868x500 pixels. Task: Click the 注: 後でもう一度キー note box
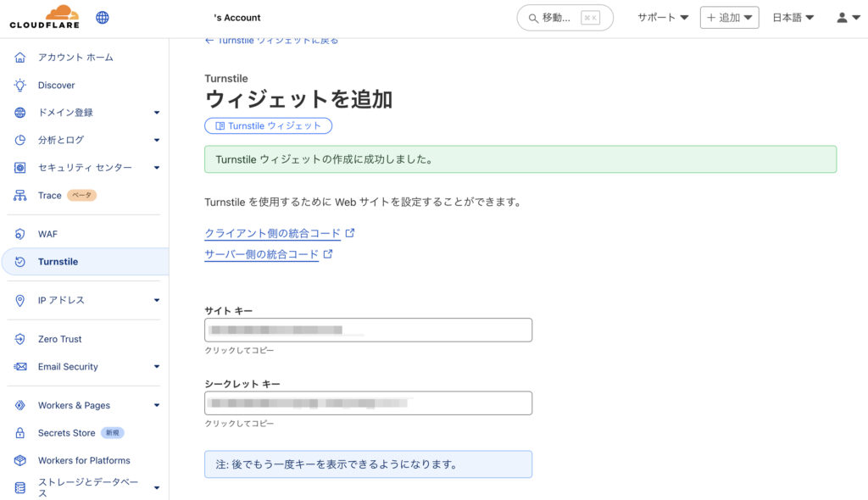[368, 464]
